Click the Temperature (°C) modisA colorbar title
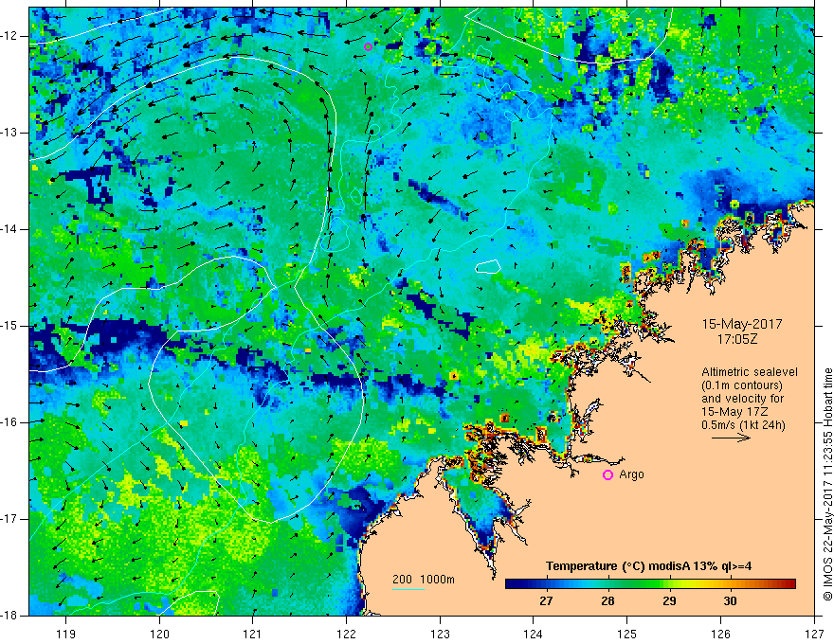This screenshot has width=834, height=644. [x=649, y=566]
